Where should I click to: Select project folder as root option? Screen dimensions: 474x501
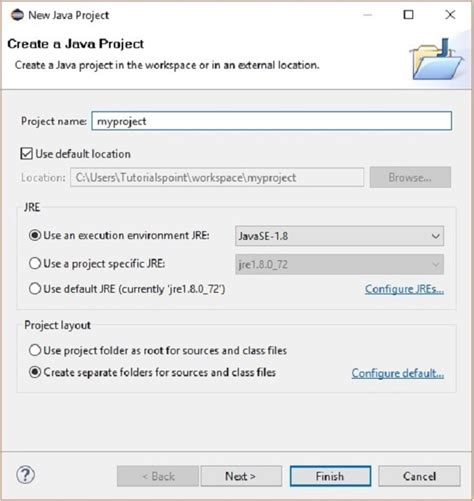click(x=35, y=350)
